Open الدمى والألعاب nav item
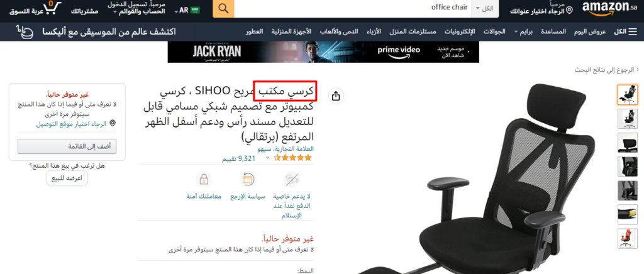The width and height of the screenshot is (644, 274). tap(339, 31)
